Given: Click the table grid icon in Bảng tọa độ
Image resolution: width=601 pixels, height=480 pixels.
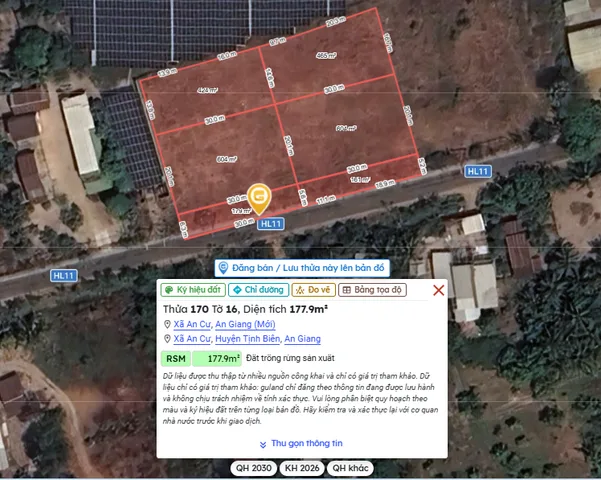Looking at the screenshot, I should pyautogui.click(x=346, y=290).
